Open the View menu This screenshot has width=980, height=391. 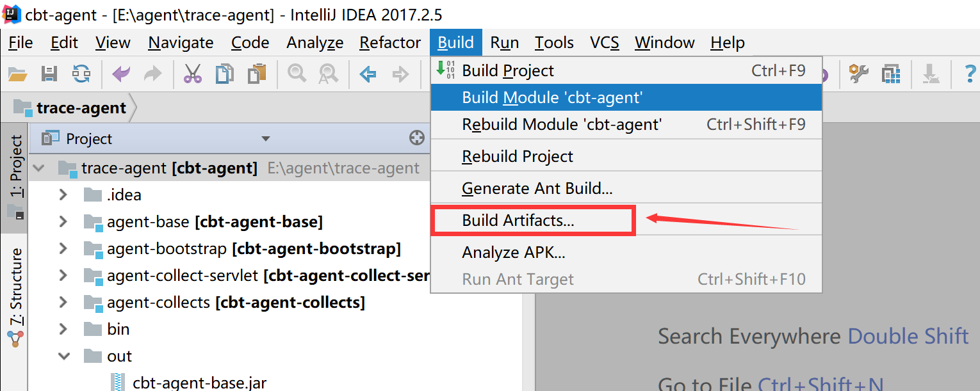(113, 43)
